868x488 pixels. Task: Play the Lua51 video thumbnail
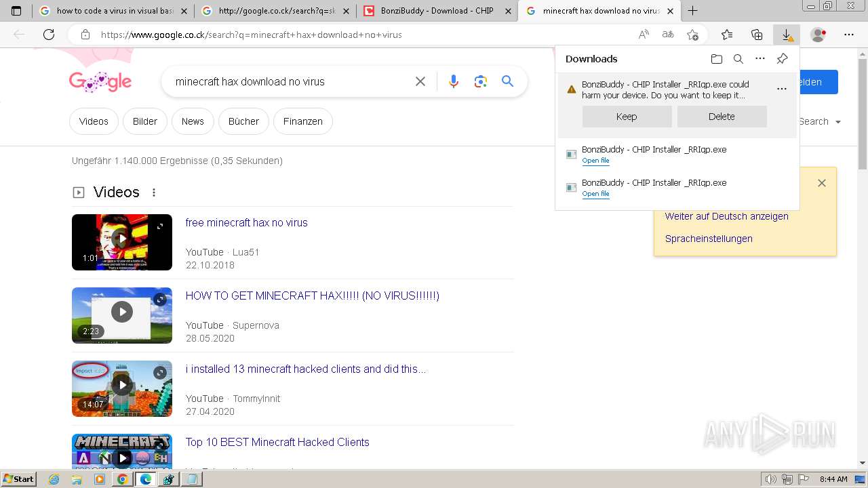point(122,242)
